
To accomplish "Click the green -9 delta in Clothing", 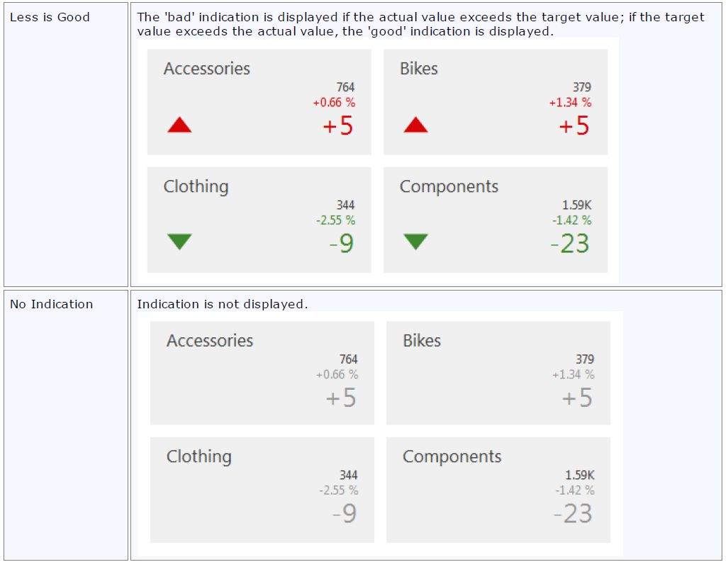I will 342,244.
